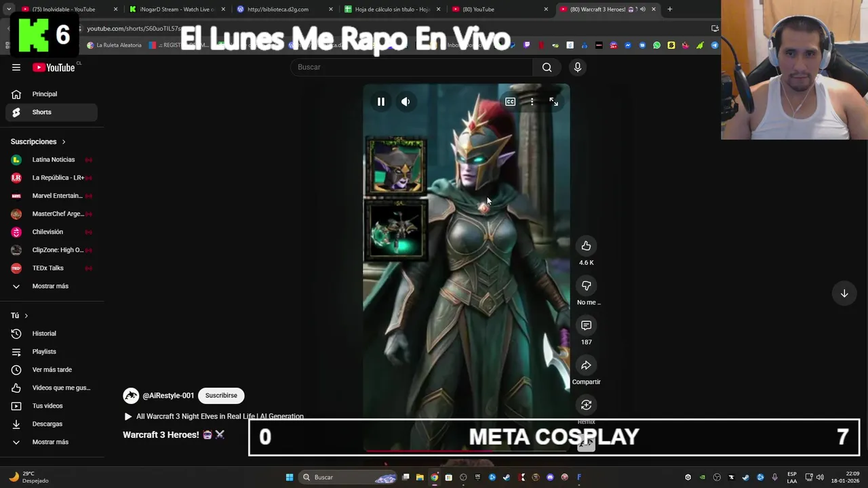The width and height of the screenshot is (868, 488).
Task: Click the Short's progress bar at the bottom
Action: (x=467, y=450)
